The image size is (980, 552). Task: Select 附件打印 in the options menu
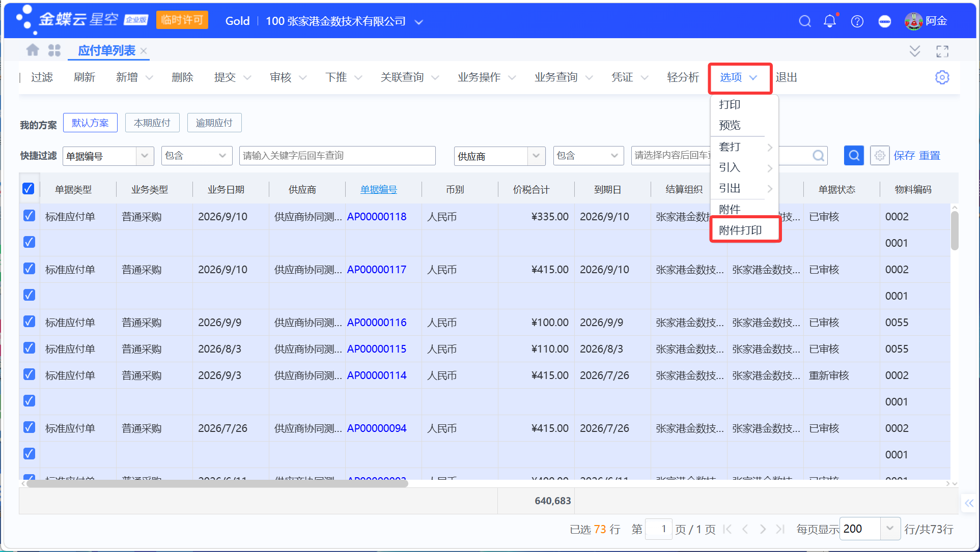(740, 230)
